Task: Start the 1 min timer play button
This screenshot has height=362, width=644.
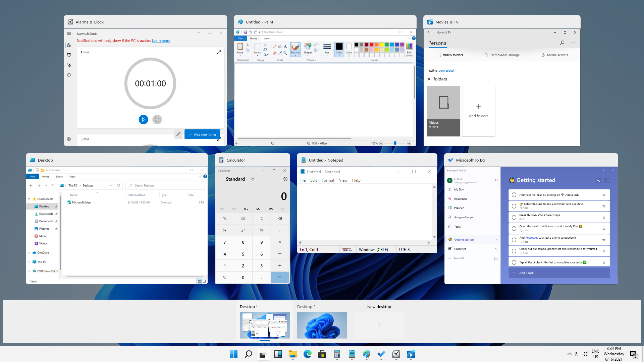Action: click(x=143, y=120)
